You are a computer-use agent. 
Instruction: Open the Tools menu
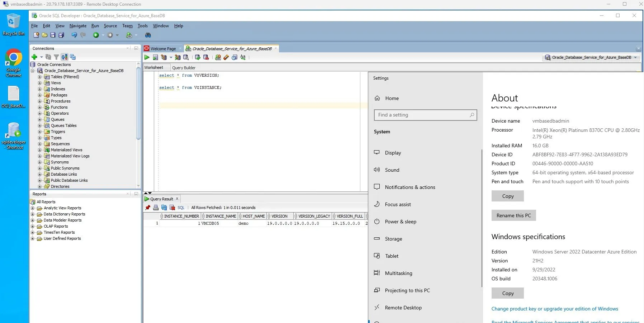pos(143,26)
